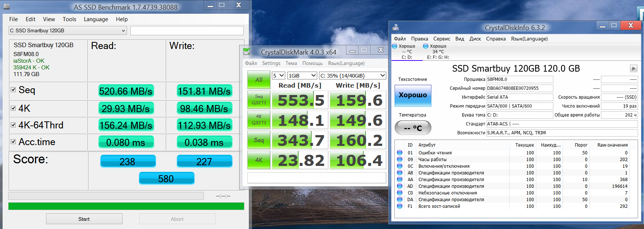Open the Help menu in AS SSD Benchmark

click(121, 19)
